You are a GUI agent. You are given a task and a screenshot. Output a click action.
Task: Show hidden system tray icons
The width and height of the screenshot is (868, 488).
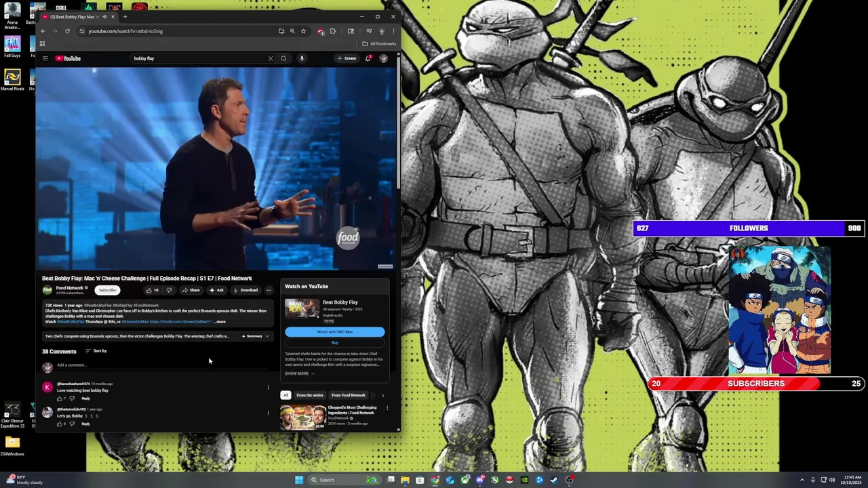(802, 480)
